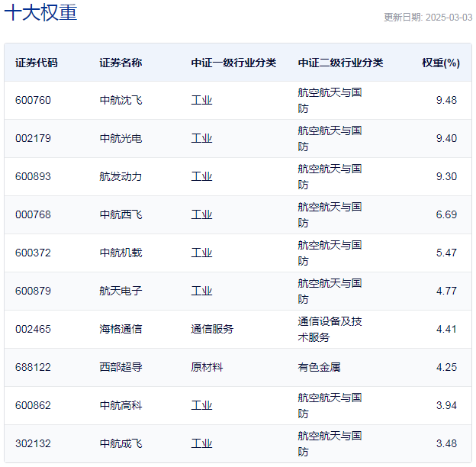Click the 十大权重 section title
Image resolution: width=476 pixels, height=467 pixels.
(x=40, y=13)
